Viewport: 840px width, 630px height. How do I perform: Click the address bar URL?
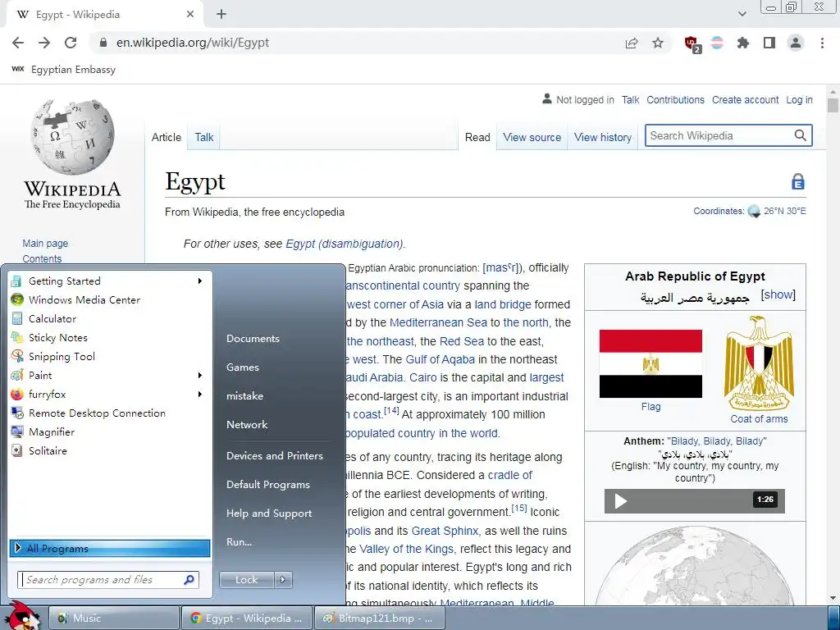[x=192, y=43]
